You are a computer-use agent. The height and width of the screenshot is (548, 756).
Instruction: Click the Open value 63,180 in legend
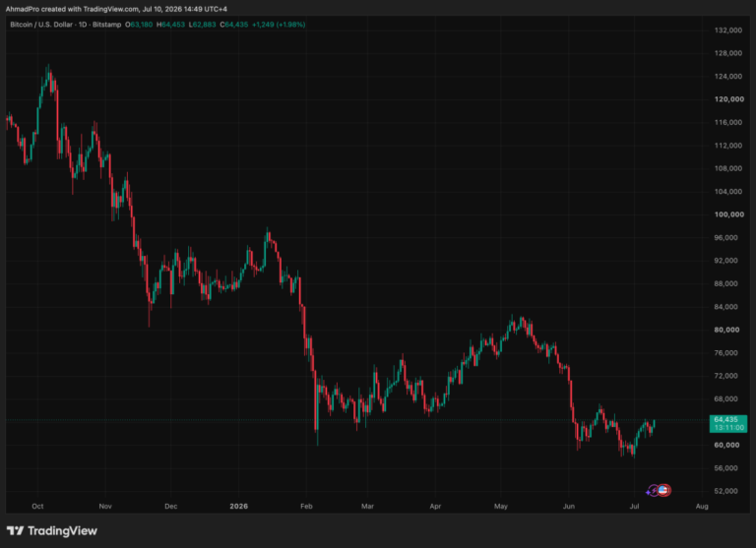142,25
